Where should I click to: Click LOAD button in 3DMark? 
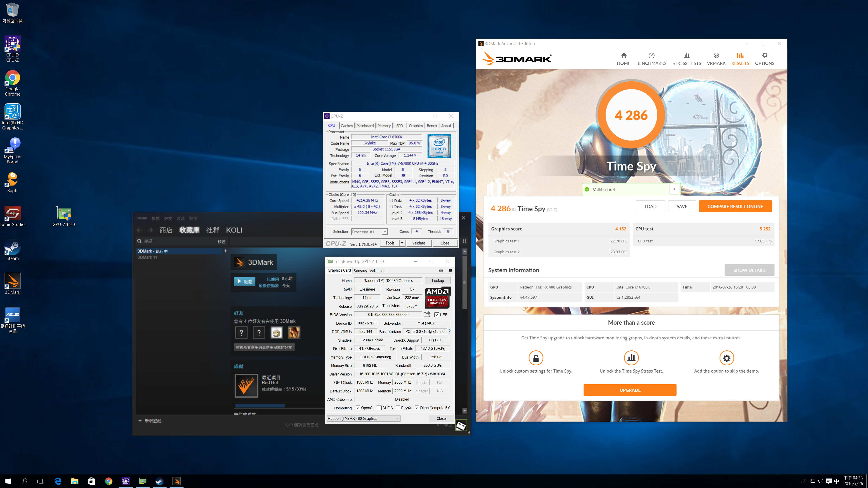pyautogui.click(x=650, y=206)
